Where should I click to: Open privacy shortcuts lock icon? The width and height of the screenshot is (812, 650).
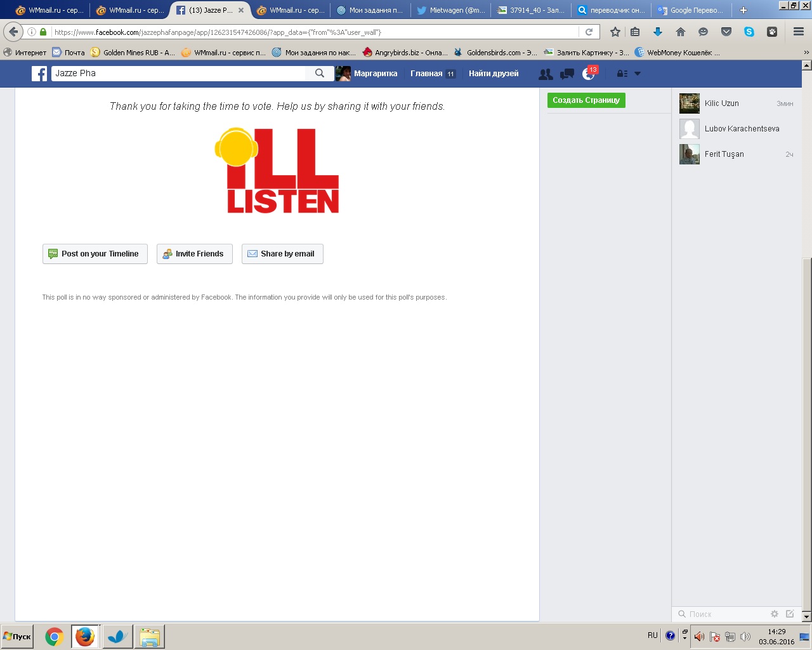point(622,74)
